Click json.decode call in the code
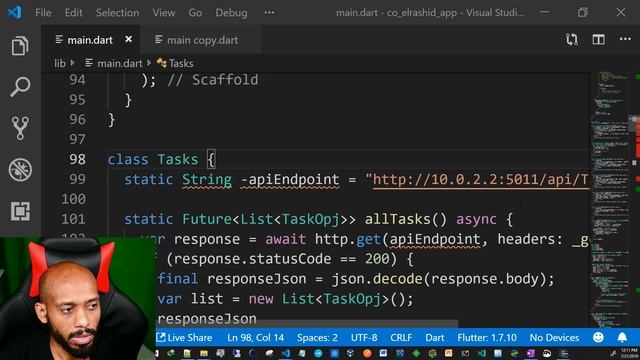640x360 pixels. pos(377,279)
